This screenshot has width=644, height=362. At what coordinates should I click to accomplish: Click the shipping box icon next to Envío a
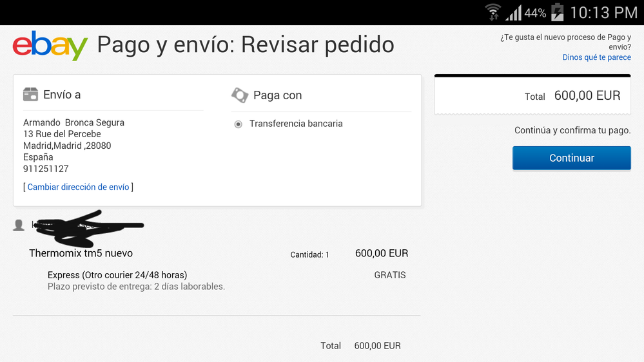[x=30, y=95]
